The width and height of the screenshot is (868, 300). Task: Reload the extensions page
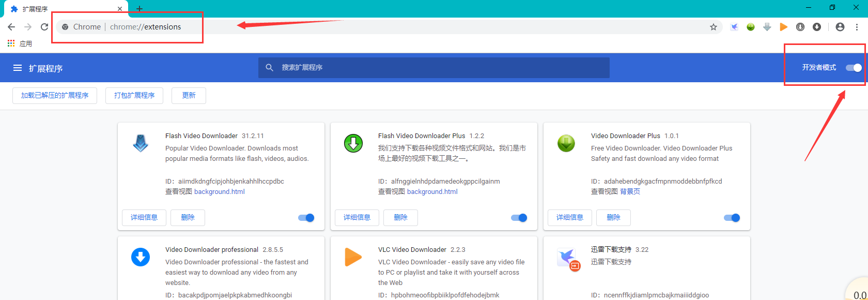44,27
